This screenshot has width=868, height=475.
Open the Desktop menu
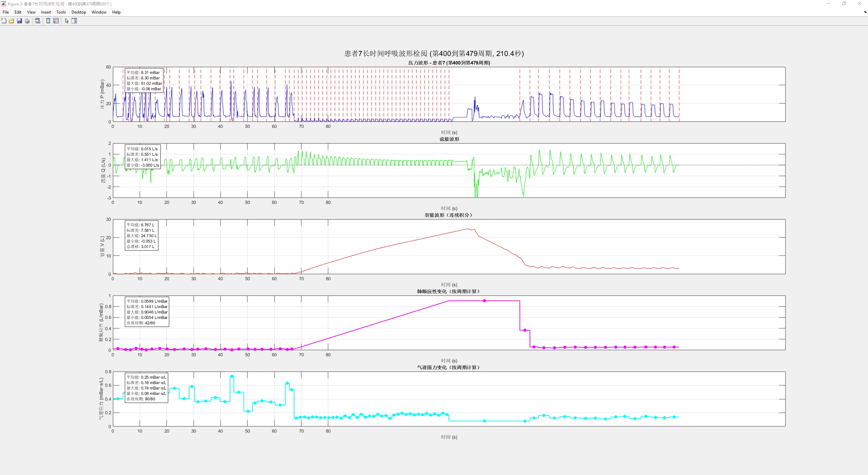(79, 12)
